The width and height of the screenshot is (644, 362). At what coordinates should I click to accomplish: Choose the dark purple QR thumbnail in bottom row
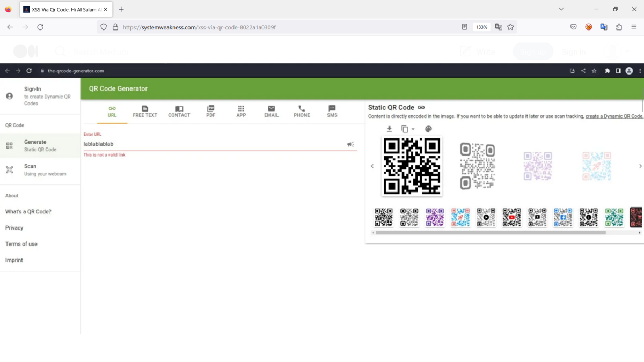point(435,217)
